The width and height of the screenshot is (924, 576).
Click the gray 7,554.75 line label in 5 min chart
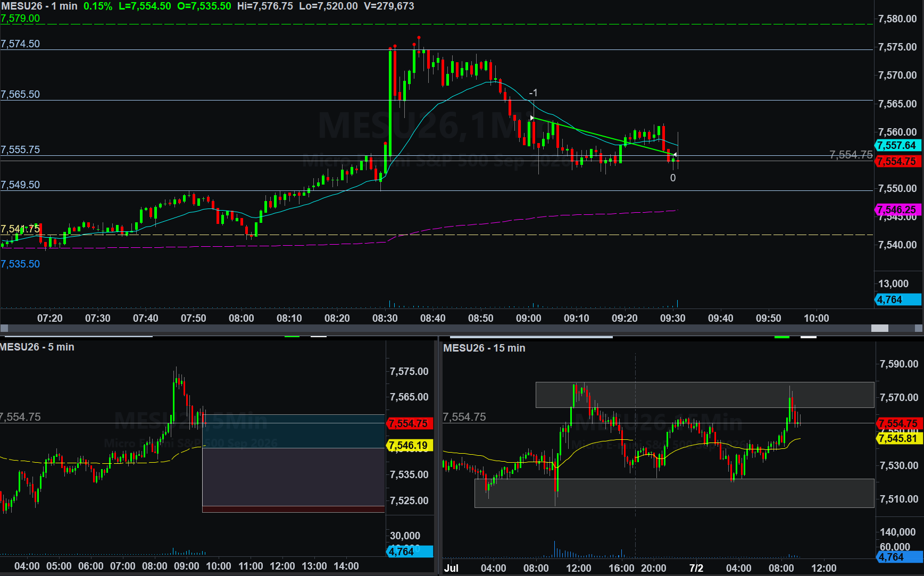[x=20, y=417]
